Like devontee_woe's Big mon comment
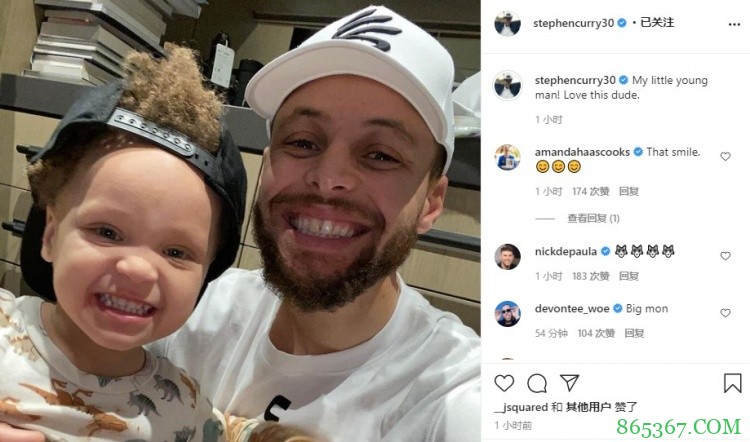The image size is (750, 442). [726, 313]
